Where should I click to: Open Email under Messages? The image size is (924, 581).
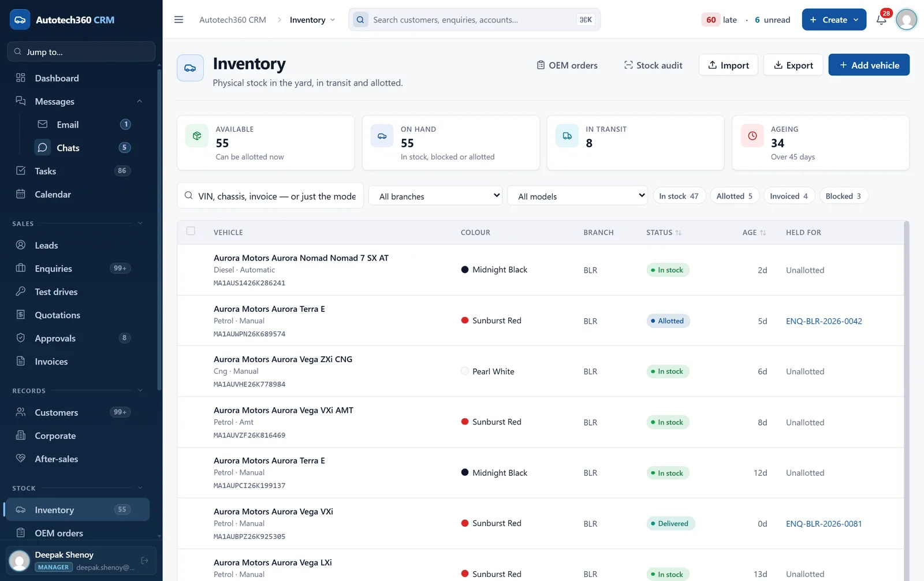point(84,125)
